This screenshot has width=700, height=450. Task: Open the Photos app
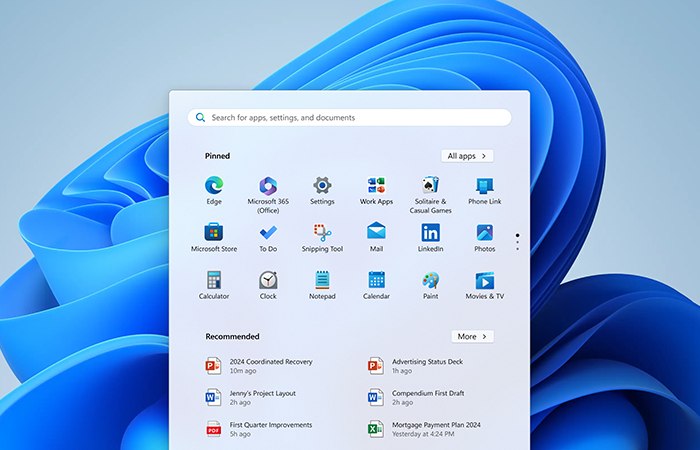484,238
